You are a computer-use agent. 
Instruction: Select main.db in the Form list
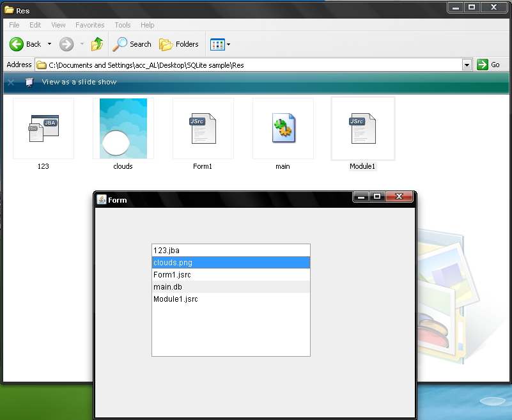[231, 287]
